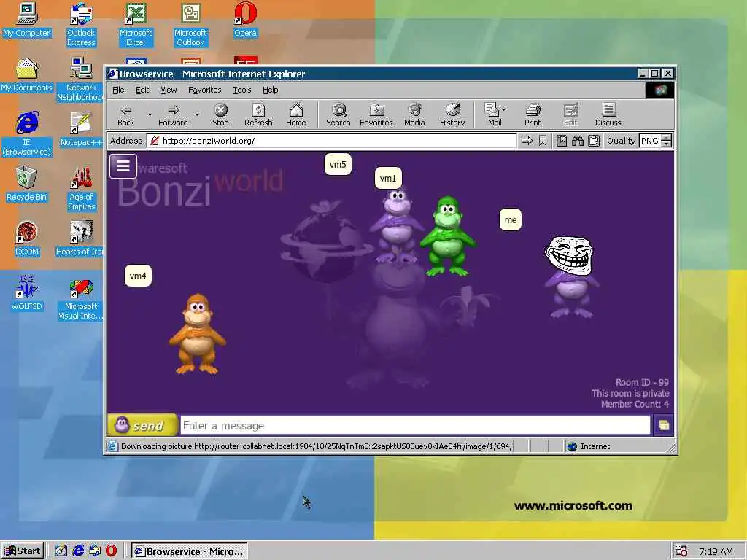This screenshot has height=560, width=747.
Task: Decrease Quality with the down spinner arrow
Action: (667, 144)
